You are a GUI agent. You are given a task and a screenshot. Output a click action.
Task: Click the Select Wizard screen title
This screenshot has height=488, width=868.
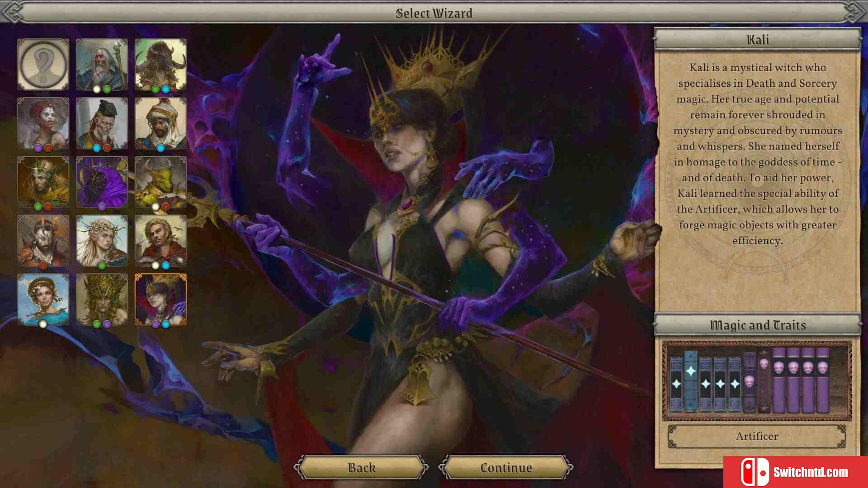coord(434,13)
